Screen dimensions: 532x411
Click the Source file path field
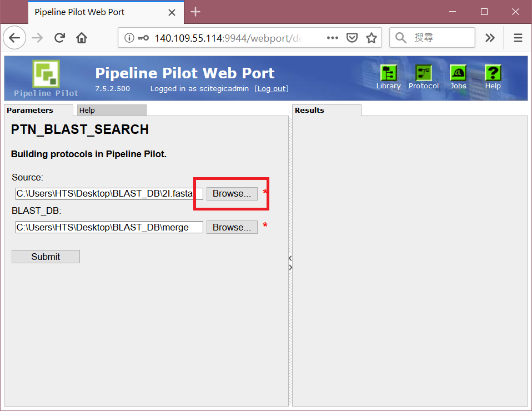(109, 193)
